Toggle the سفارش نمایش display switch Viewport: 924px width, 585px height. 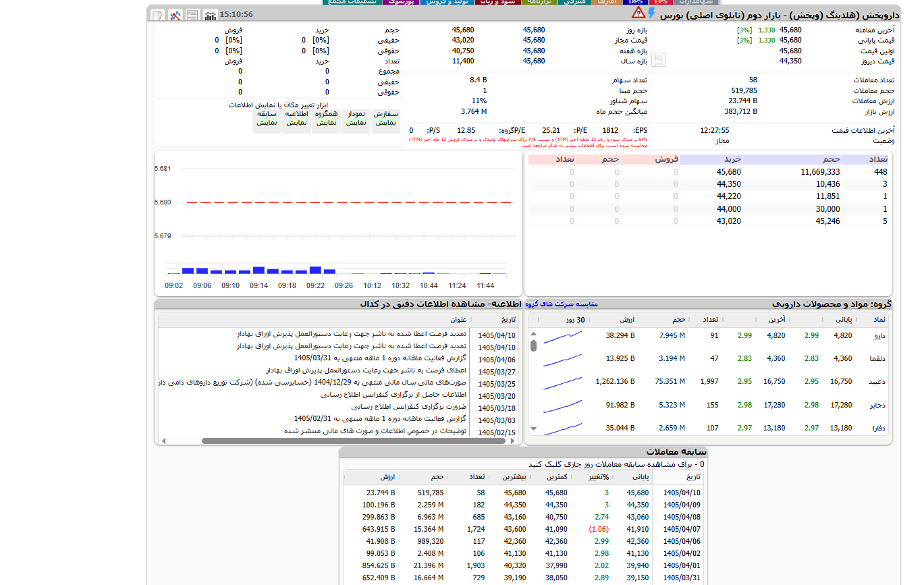385,119
